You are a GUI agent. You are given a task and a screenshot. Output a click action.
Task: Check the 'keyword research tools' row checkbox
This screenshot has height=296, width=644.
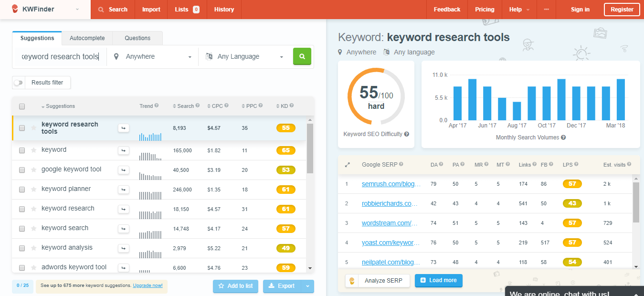pyautogui.click(x=22, y=128)
